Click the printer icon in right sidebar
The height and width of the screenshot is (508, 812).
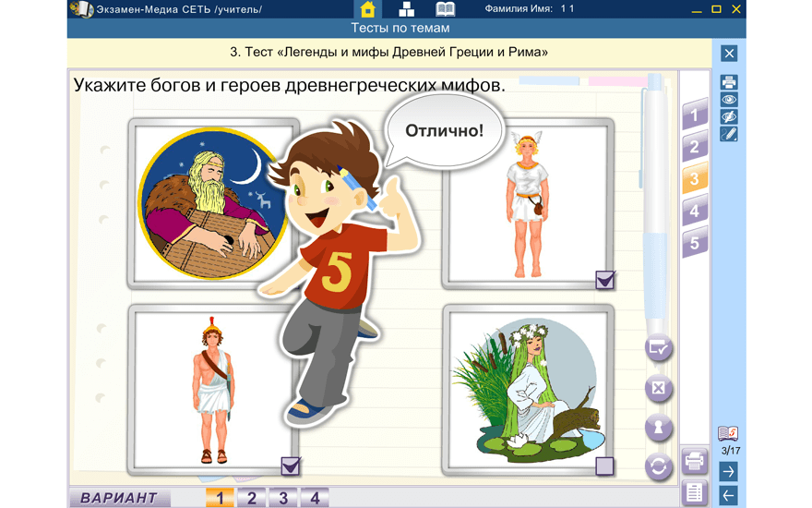point(729,82)
